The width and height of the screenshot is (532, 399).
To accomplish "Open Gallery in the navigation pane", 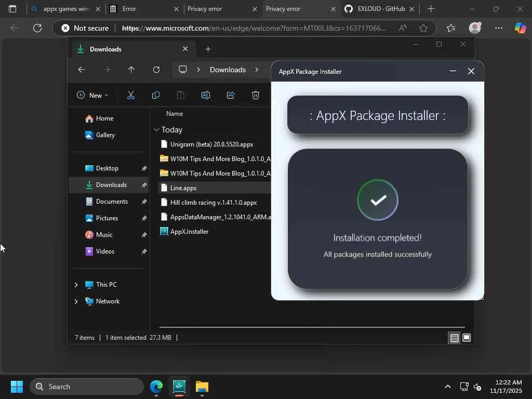I will (105, 135).
